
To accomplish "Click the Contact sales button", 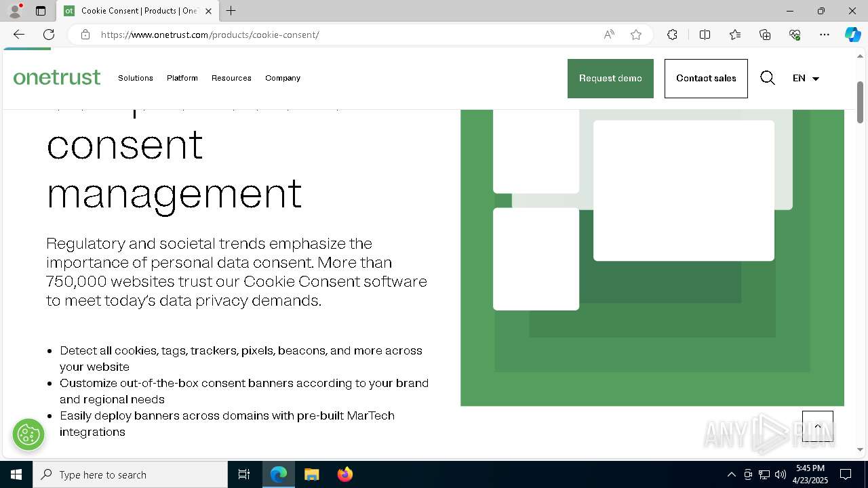I will (x=706, y=79).
